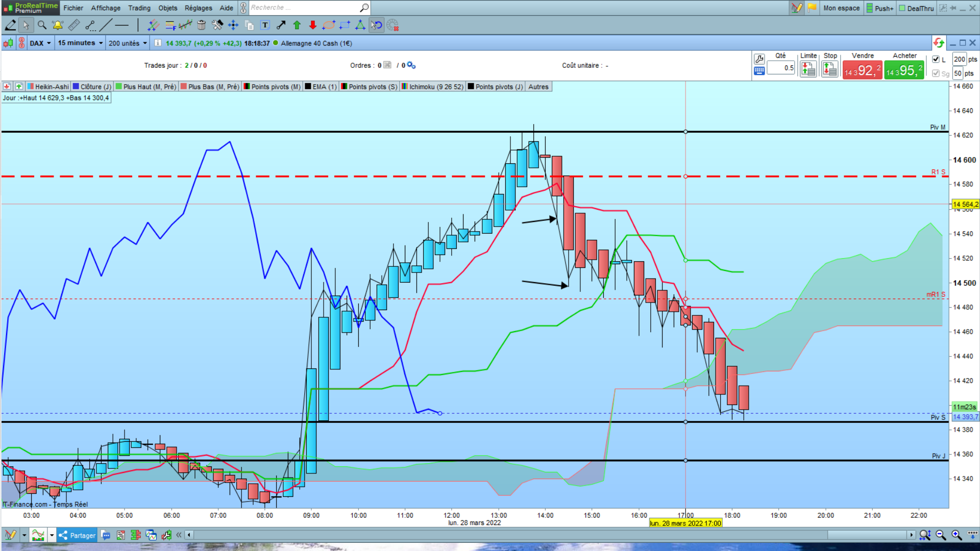Viewport: 980px width, 551px height.
Task: Click the Qté quantity input field
Action: pyautogui.click(x=781, y=68)
